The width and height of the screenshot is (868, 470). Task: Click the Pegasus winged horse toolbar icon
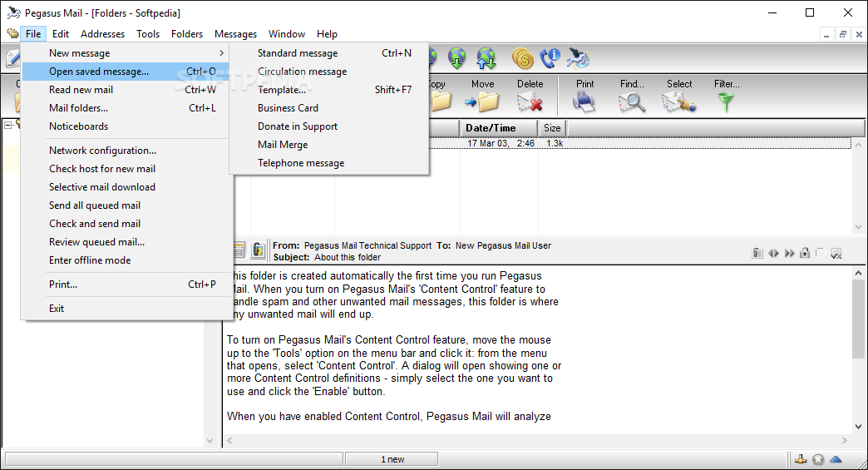pos(579,58)
